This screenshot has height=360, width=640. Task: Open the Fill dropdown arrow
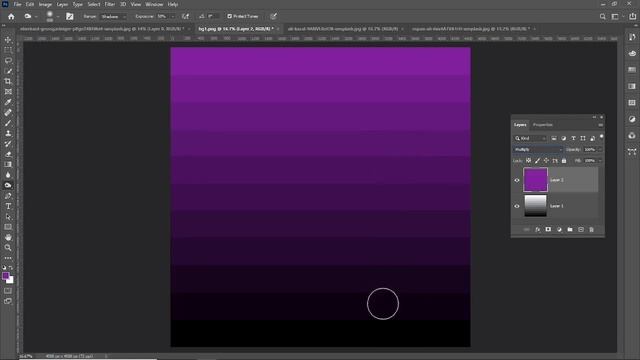(x=599, y=161)
